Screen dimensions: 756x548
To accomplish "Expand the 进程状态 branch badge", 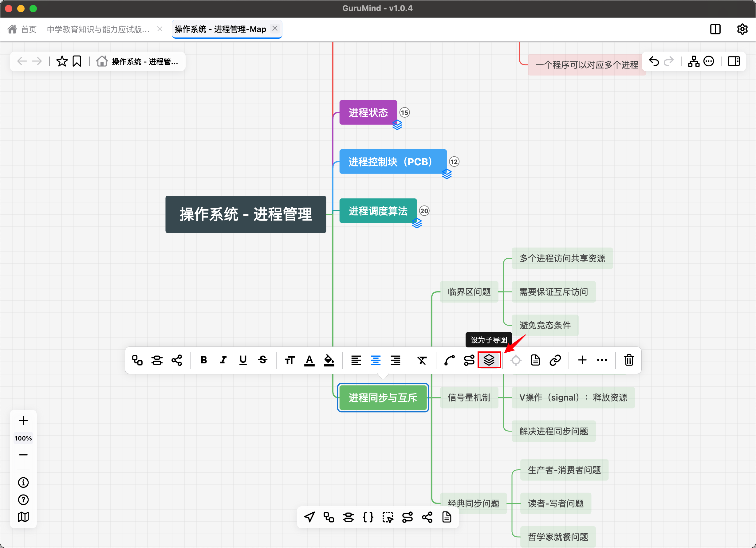I will (x=404, y=113).
